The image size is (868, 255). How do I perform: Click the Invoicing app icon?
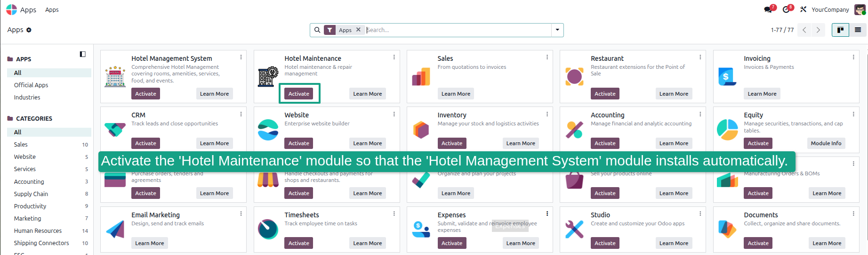click(x=727, y=76)
